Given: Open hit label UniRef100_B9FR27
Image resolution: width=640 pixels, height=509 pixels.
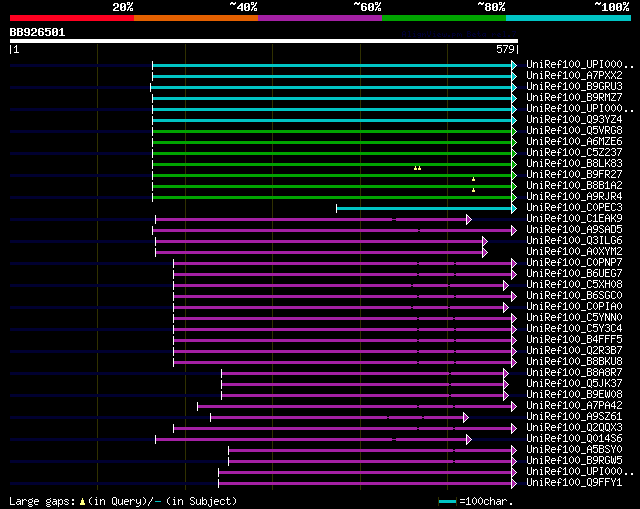Looking at the screenshot, I should 574,174.
